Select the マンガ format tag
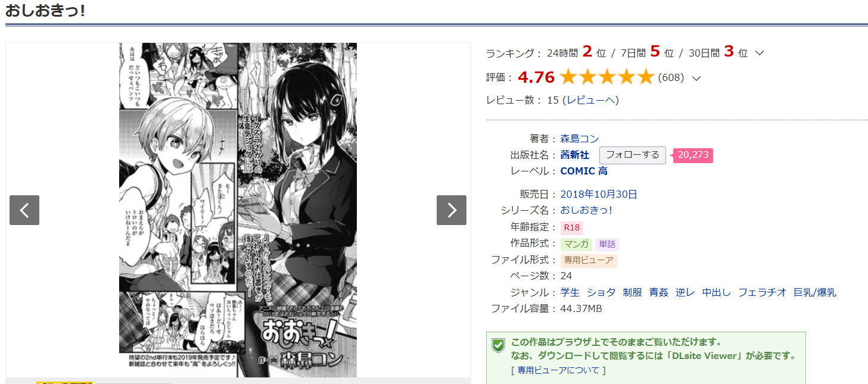 [x=576, y=244]
